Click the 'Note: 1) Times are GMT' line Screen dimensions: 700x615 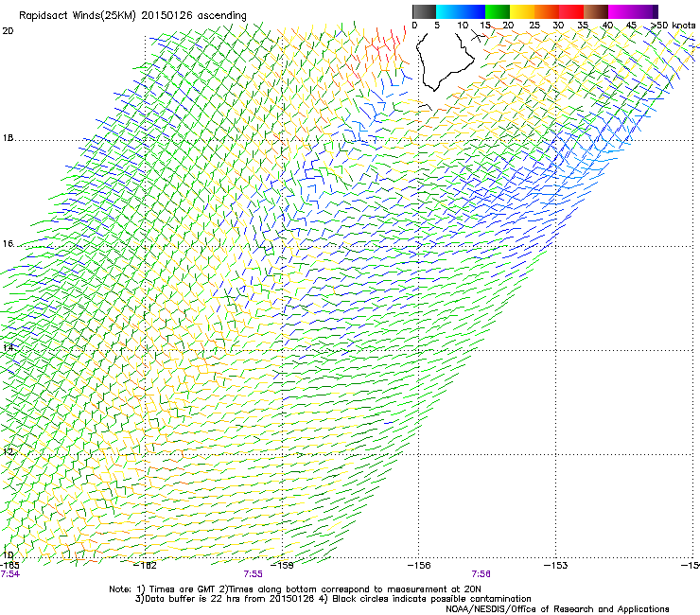(295, 589)
